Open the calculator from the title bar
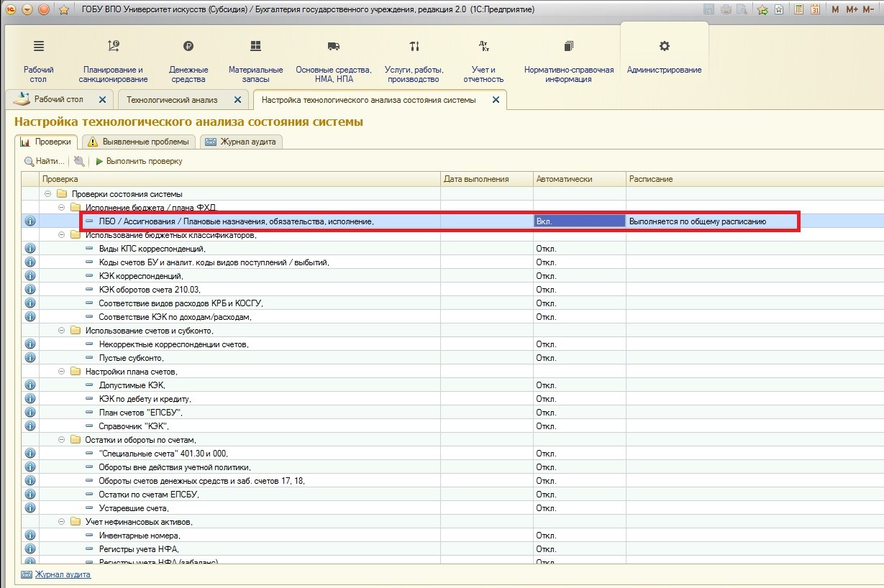This screenshot has width=884, height=588. pyautogui.click(x=798, y=9)
